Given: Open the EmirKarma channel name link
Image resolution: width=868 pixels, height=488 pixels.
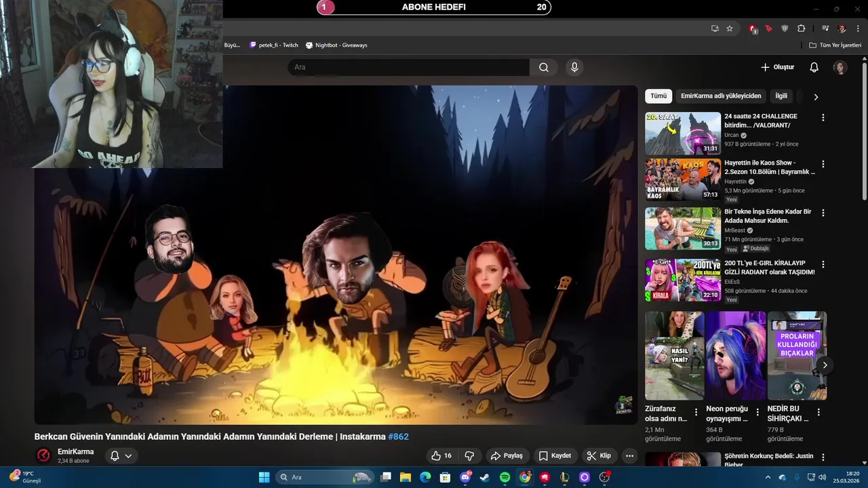Looking at the screenshot, I should (x=76, y=452).
